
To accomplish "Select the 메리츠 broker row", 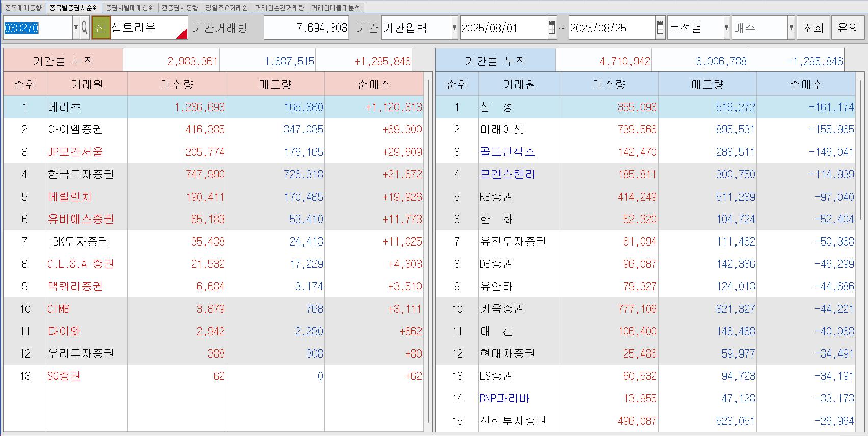I will (x=213, y=107).
